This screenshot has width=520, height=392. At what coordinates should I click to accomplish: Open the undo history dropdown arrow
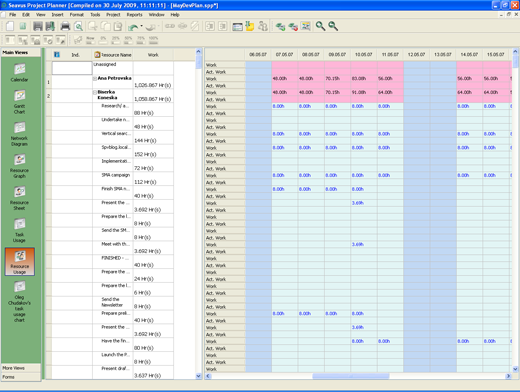[x=141, y=26]
